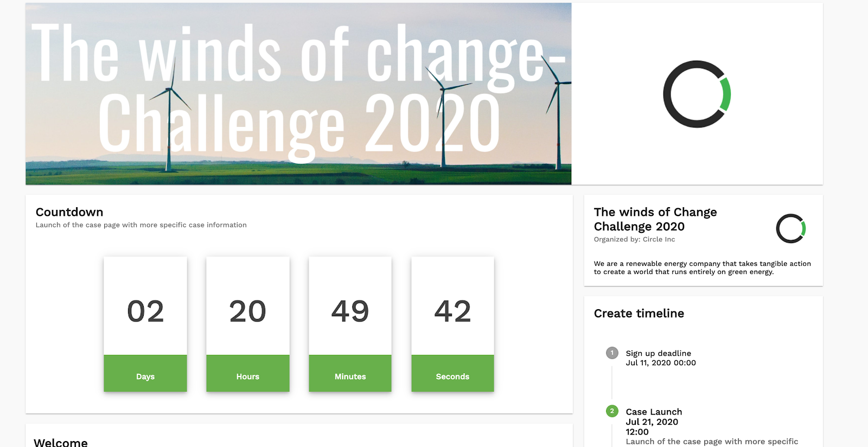Viewport: 868px width, 447px height.
Task: Click the "Sign up deadline" timeline entry
Action: [658, 353]
